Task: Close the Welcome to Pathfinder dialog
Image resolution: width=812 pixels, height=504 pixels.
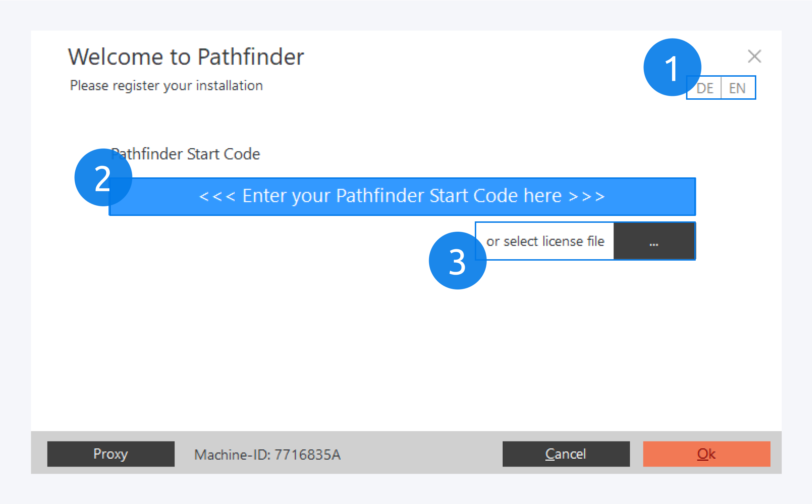Action: coord(754,56)
